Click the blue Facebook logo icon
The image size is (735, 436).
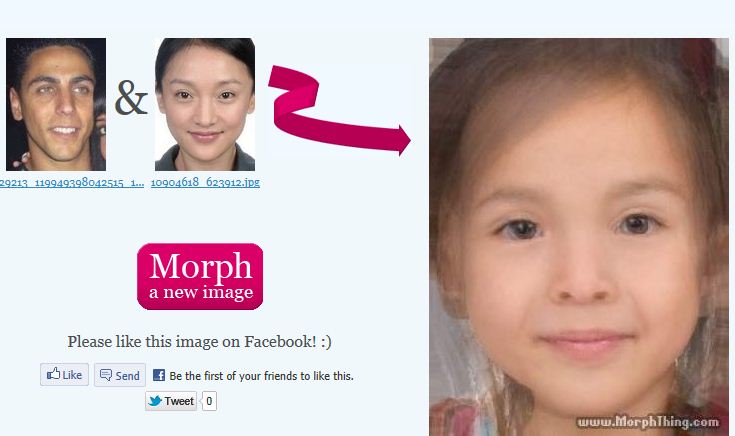click(159, 375)
